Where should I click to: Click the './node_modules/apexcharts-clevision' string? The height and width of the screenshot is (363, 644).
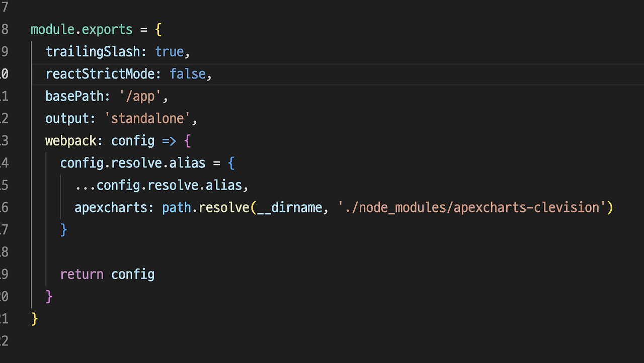click(472, 207)
